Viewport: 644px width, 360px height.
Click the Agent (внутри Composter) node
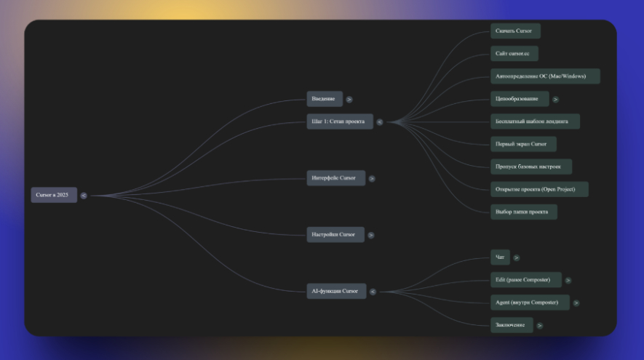530,303
